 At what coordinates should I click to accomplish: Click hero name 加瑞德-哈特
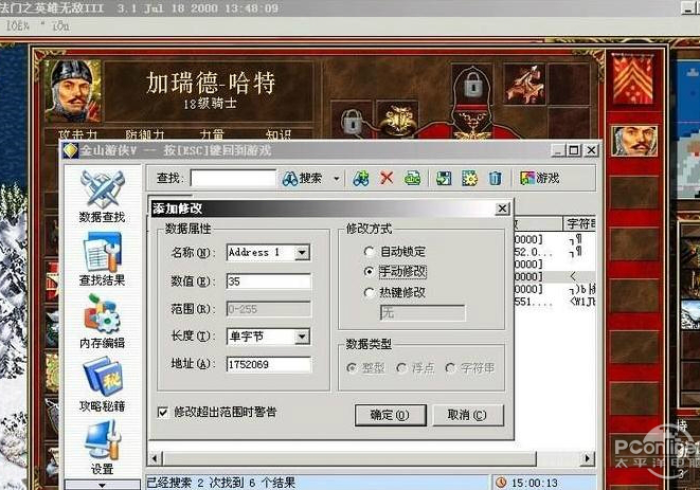210,83
